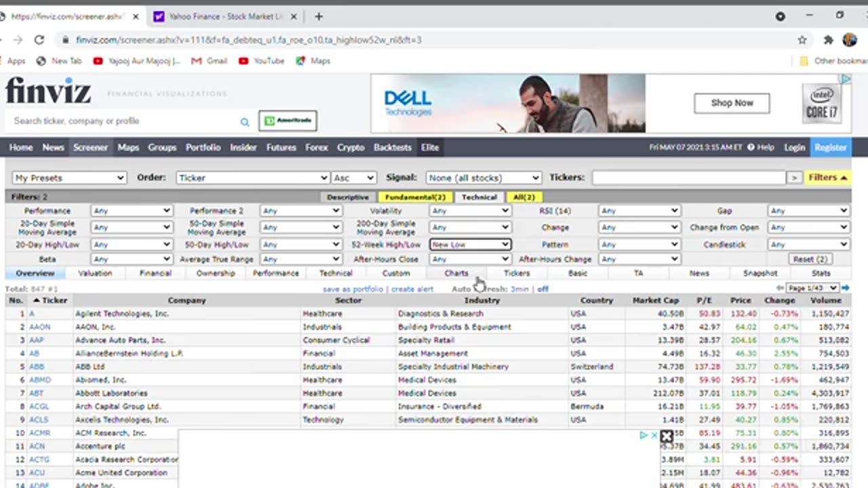The image size is (868, 488).
Task: Click the Tickers input field
Action: click(688, 178)
